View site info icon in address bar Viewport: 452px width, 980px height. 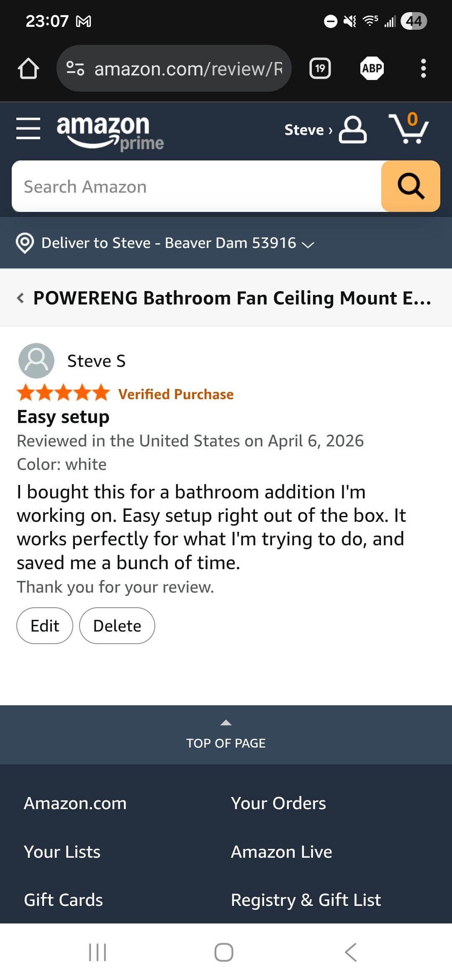(x=75, y=68)
